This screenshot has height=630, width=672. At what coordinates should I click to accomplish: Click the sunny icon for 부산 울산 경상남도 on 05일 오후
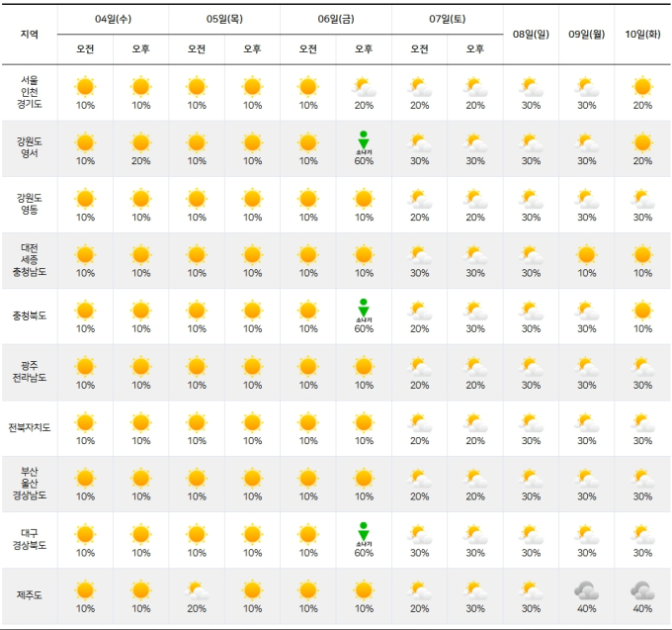point(252,478)
